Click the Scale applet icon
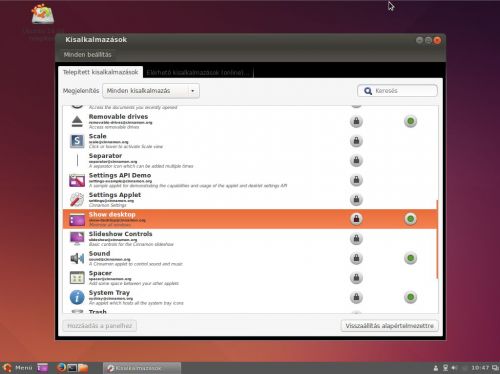The height and width of the screenshot is (374, 500). [77, 141]
